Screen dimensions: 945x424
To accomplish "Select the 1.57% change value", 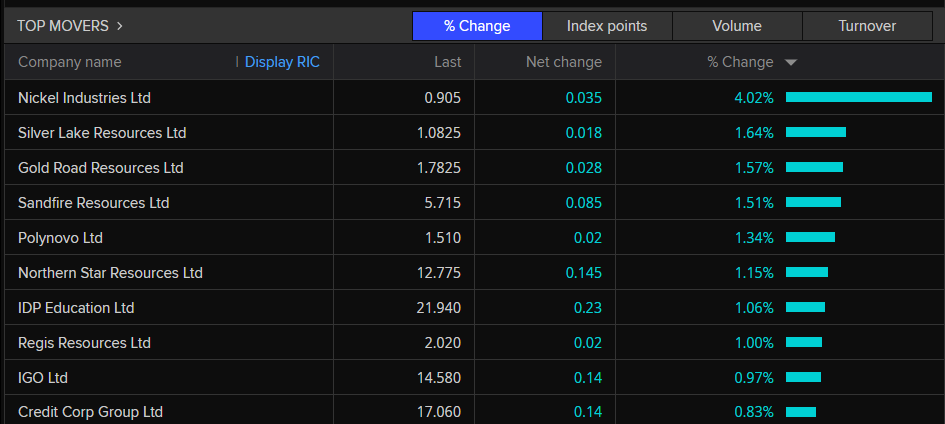I will (x=754, y=167).
